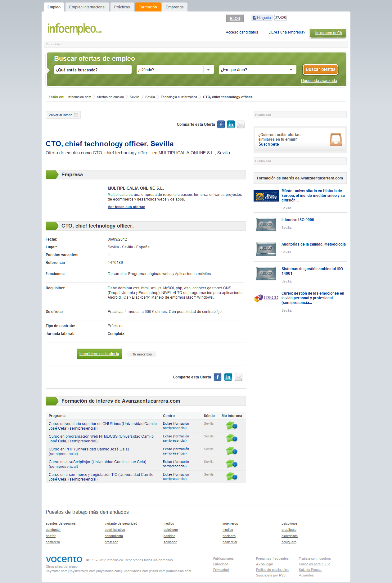Image resolution: width=392 pixels, height=583 pixels.
Task: Open Sistemas de gestión ambiental ISO 14001
Action: tap(312, 271)
